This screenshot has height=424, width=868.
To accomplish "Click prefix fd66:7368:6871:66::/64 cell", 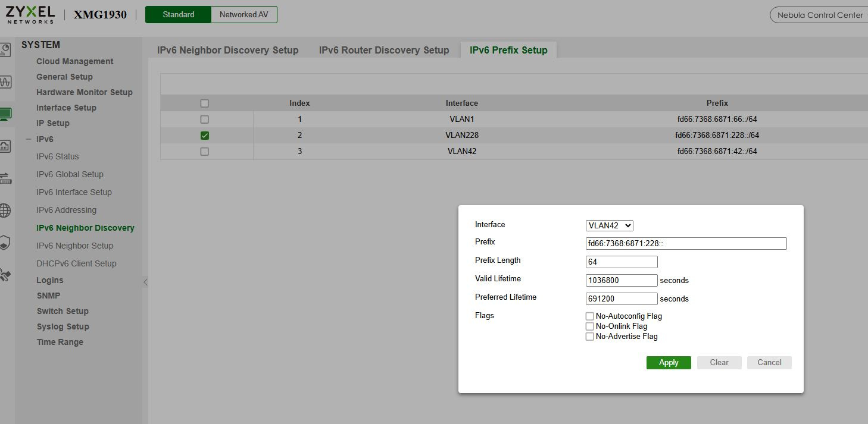I will (x=717, y=119).
